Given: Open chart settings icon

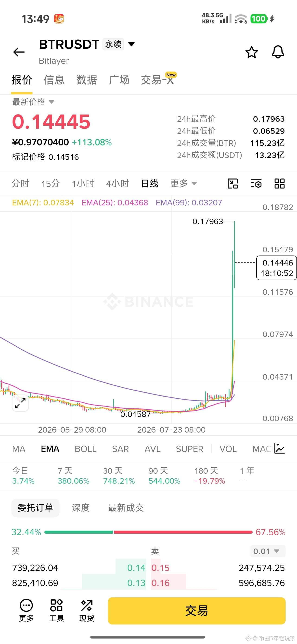Looking at the screenshot, I should [256, 184].
